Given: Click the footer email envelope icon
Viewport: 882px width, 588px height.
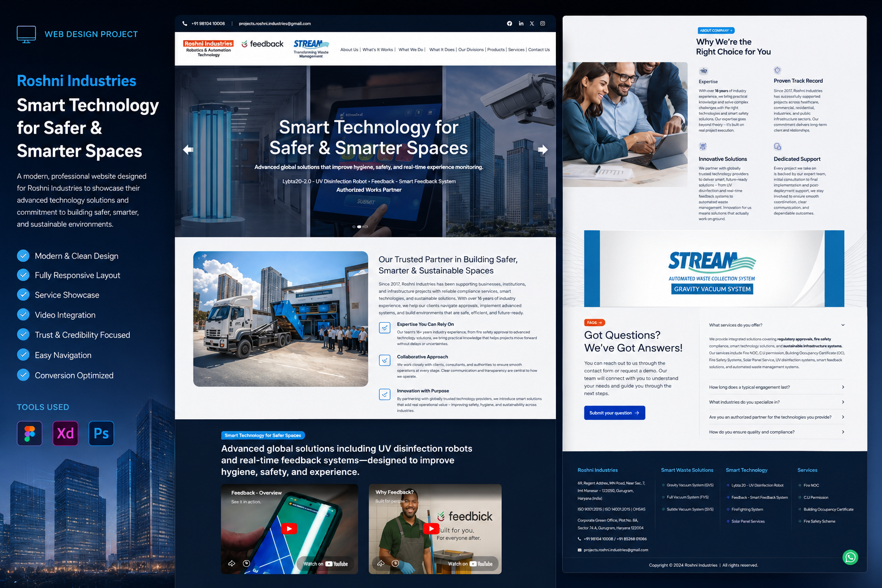Looking at the screenshot, I should point(579,550).
